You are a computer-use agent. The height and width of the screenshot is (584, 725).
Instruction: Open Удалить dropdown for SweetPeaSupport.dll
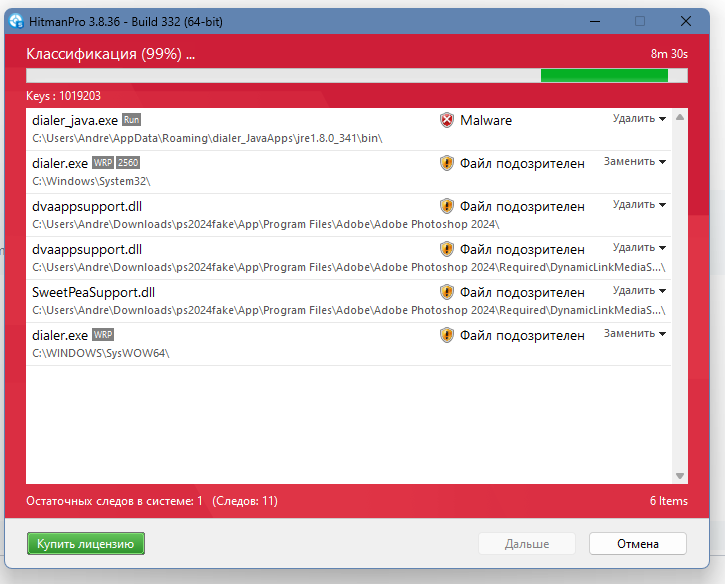click(639, 290)
